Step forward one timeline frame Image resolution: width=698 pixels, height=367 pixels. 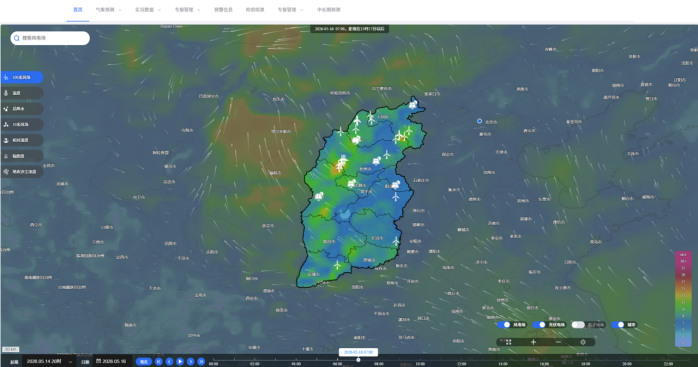[191, 362]
